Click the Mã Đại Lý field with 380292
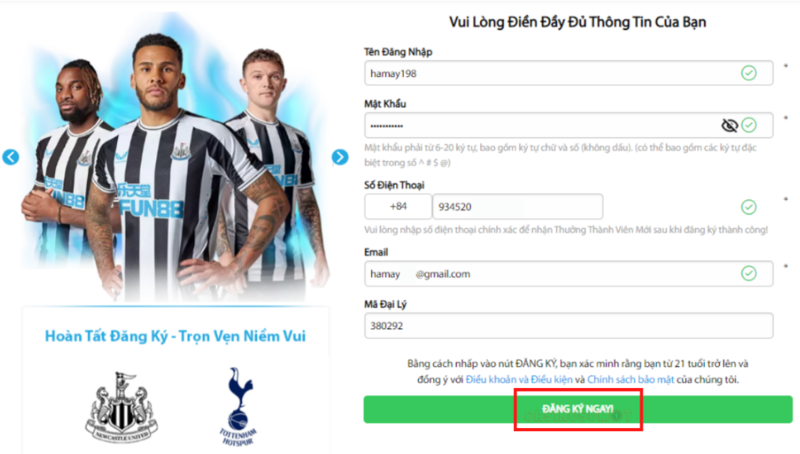This screenshot has height=454, width=800. [x=568, y=325]
